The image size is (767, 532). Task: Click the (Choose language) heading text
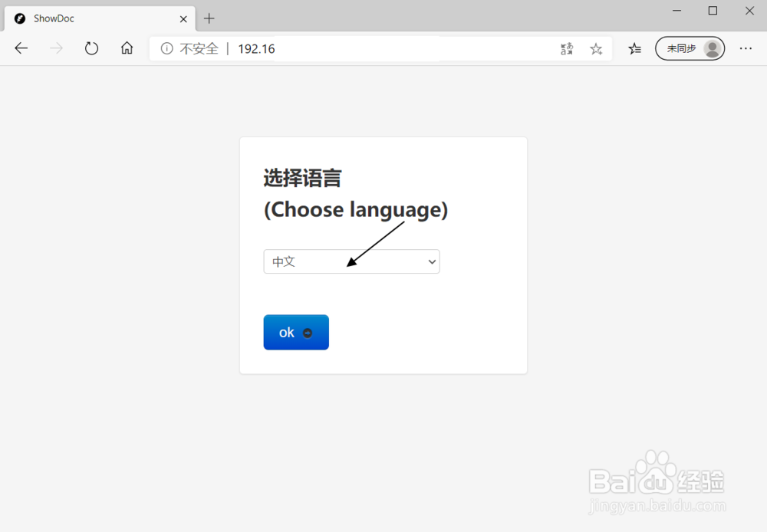356,210
